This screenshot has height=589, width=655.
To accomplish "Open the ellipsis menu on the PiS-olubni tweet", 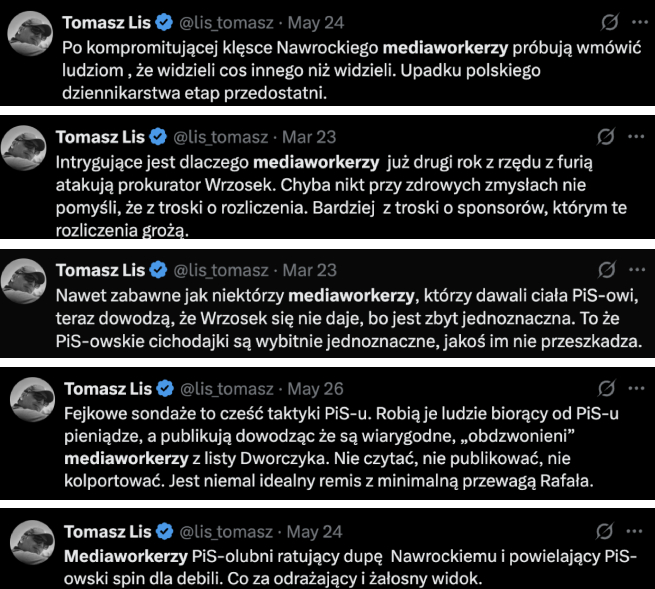I will click(x=635, y=531).
